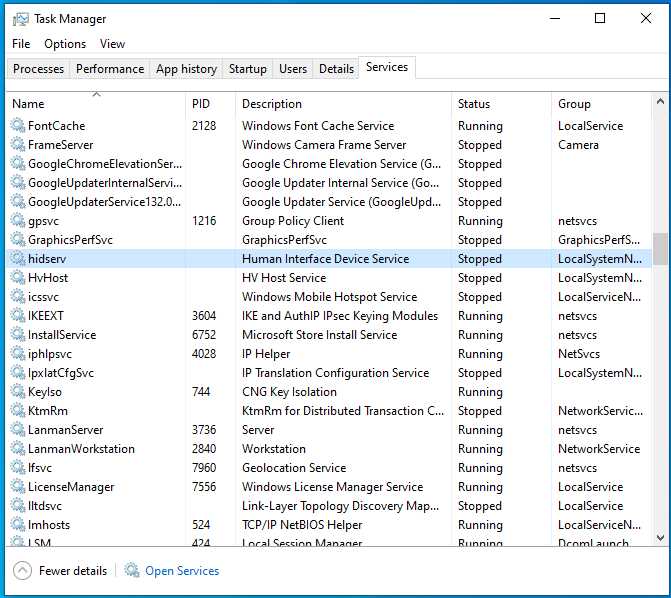Collapse with the Fewer details chevron
The image size is (671, 598).
pos(22,570)
